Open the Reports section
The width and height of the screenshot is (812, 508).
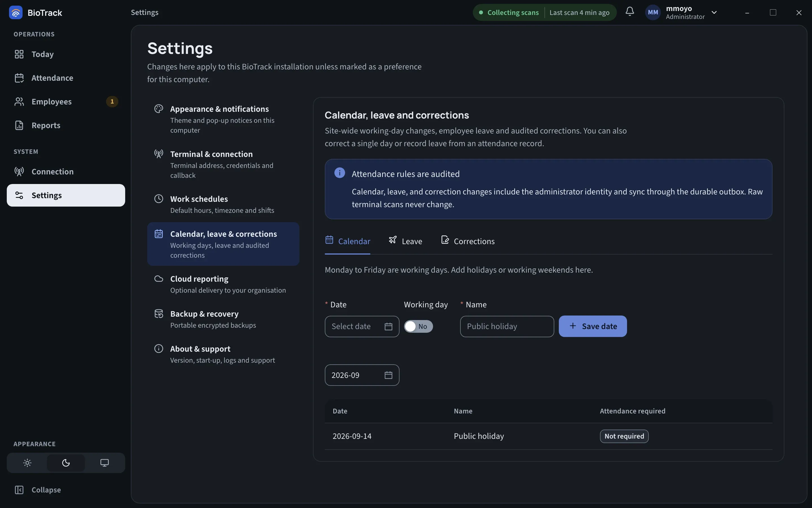pyautogui.click(x=66, y=125)
